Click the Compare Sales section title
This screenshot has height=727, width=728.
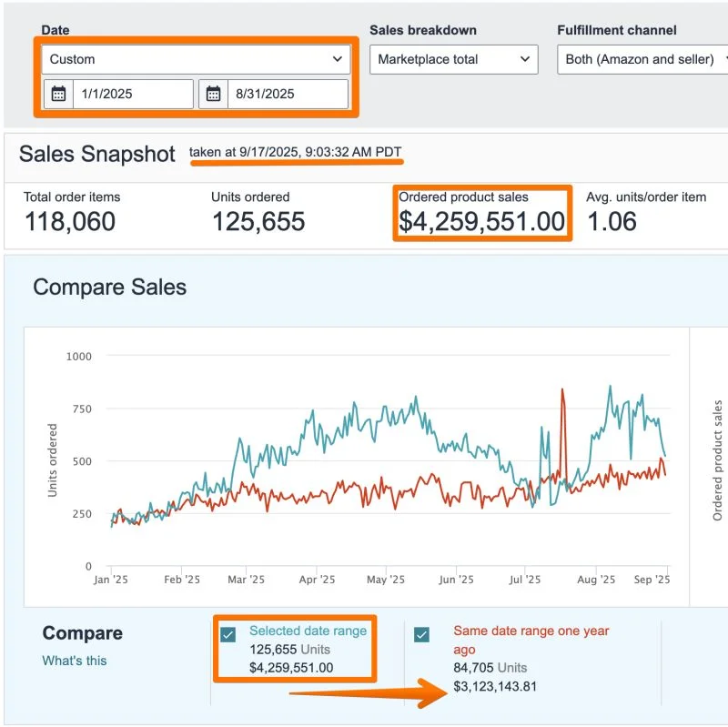tap(109, 288)
